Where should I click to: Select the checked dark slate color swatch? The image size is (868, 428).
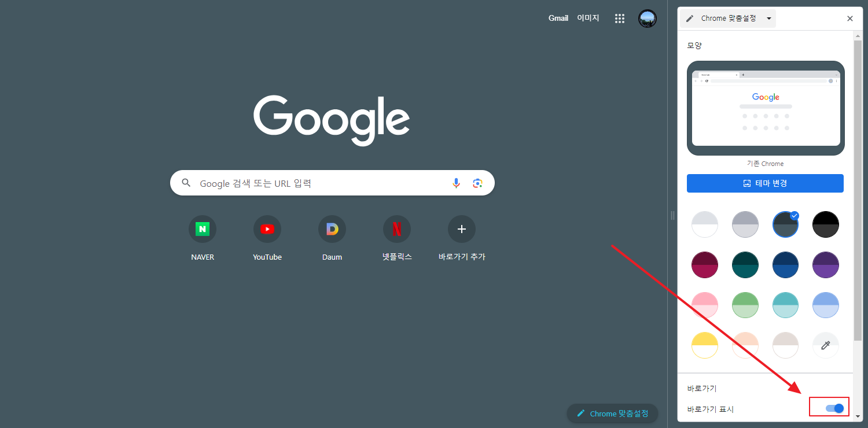point(786,224)
